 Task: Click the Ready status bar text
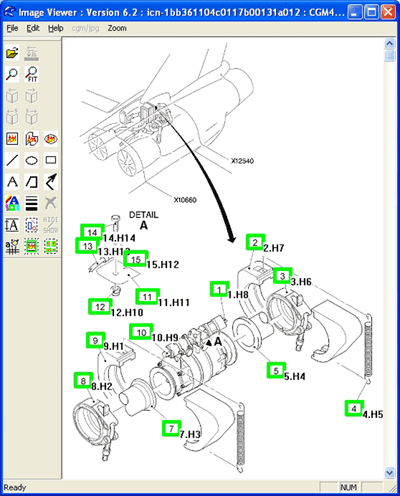pos(15,487)
